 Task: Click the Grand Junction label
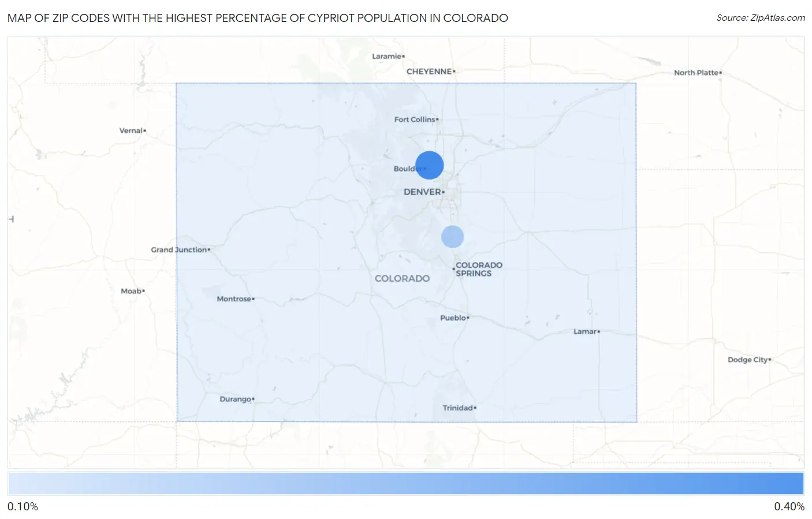pyautogui.click(x=178, y=249)
